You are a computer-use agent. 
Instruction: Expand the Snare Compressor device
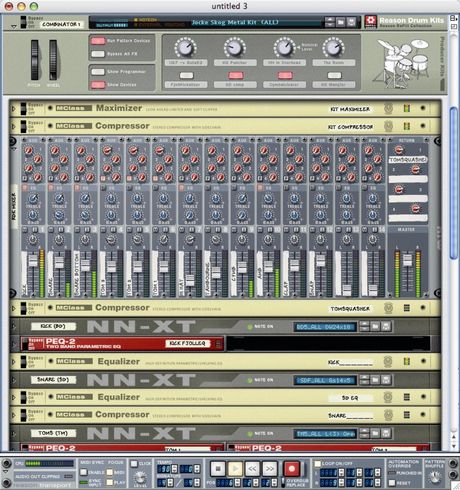[x=13, y=415]
